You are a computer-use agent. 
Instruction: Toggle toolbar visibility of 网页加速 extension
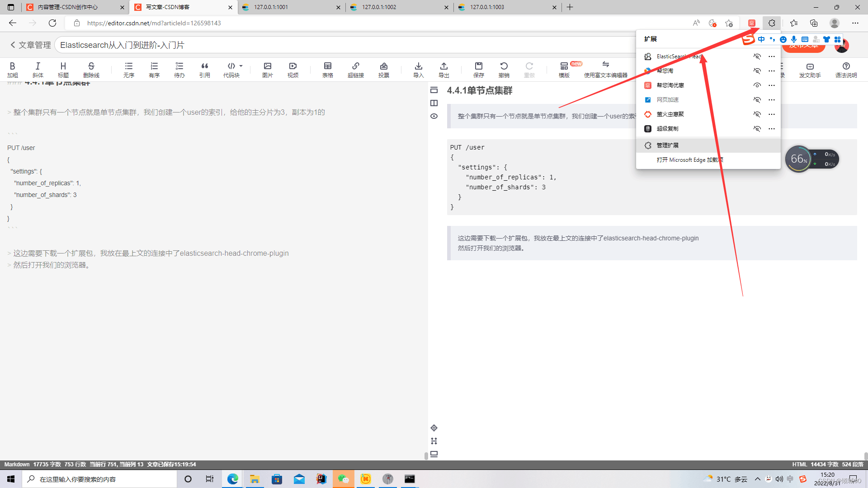(x=757, y=100)
